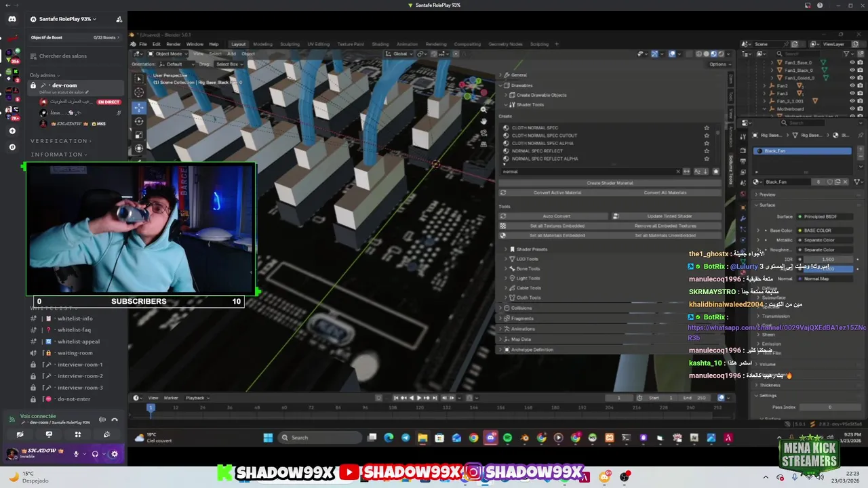Hide Fan1_Black_0 object with eye icon

(x=852, y=70)
